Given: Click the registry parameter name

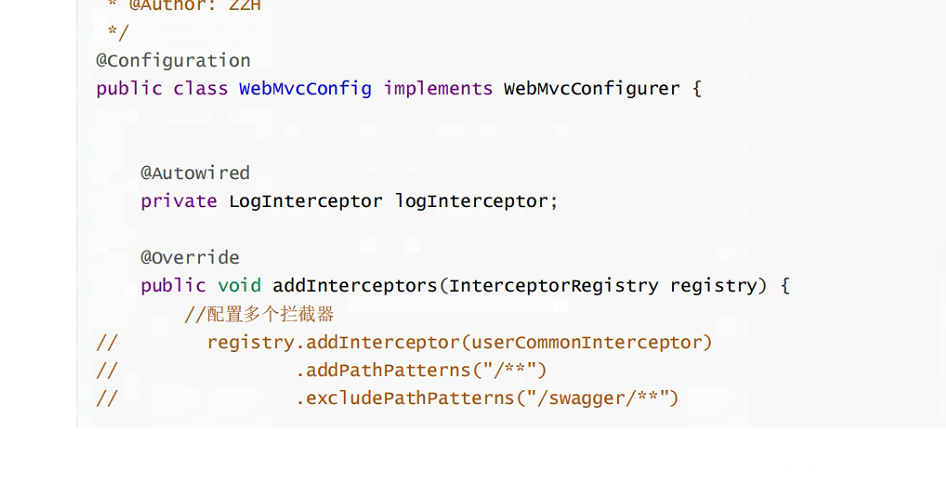Looking at the screenshot, I should 713,286.
